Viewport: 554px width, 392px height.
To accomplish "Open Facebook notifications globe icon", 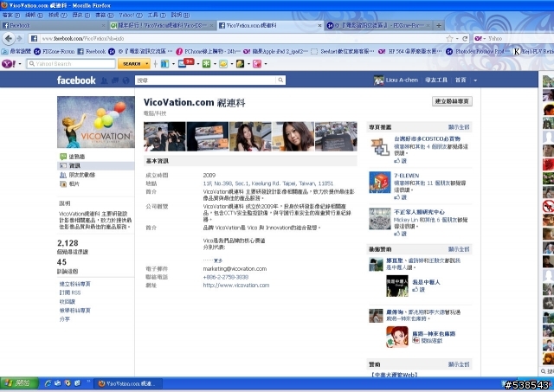I will (x=126, y=80).
